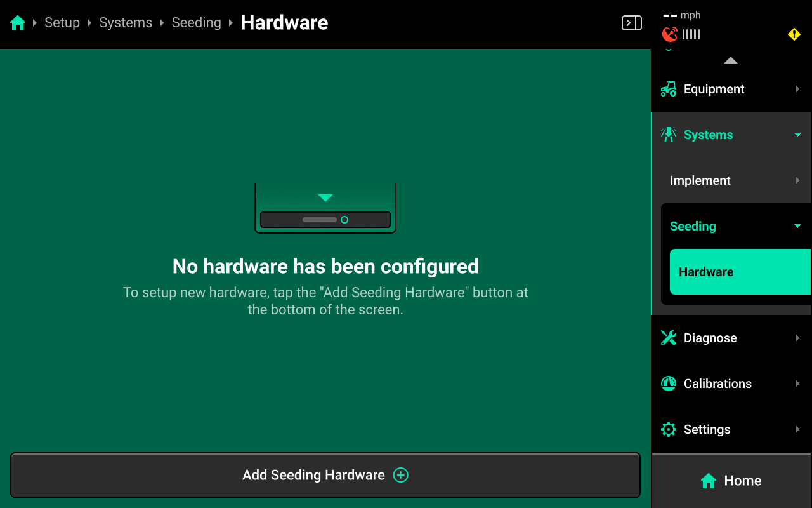This screenshot has height=508, width=812.
Task: Collapse the side panel using top-right panel icon
Action: (x=631, y=23)
